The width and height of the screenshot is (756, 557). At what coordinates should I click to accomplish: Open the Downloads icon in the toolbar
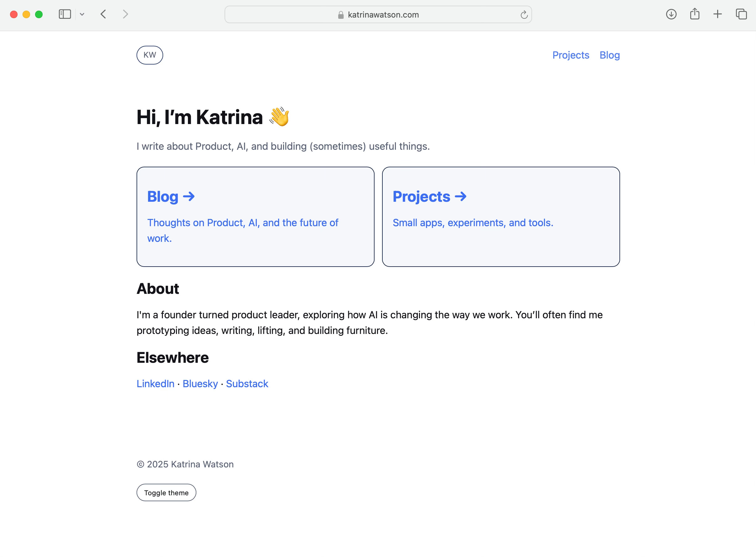[x=671, y=14]
